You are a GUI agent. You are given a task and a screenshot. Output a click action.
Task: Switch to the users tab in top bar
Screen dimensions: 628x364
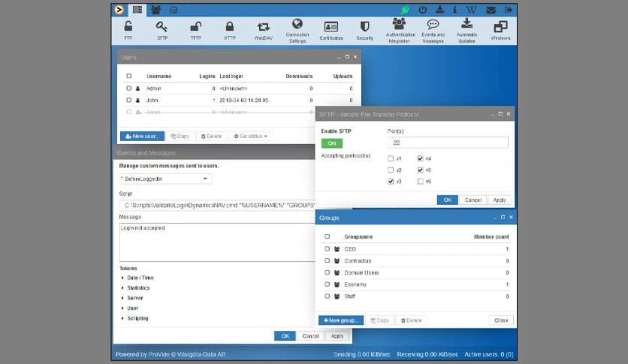(155, 10)
